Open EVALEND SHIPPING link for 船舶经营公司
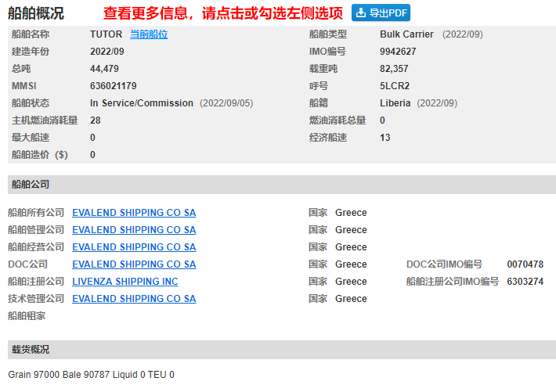Image resolution: width=556 pixels, height=392 pixels. click(x=134, y=247)
